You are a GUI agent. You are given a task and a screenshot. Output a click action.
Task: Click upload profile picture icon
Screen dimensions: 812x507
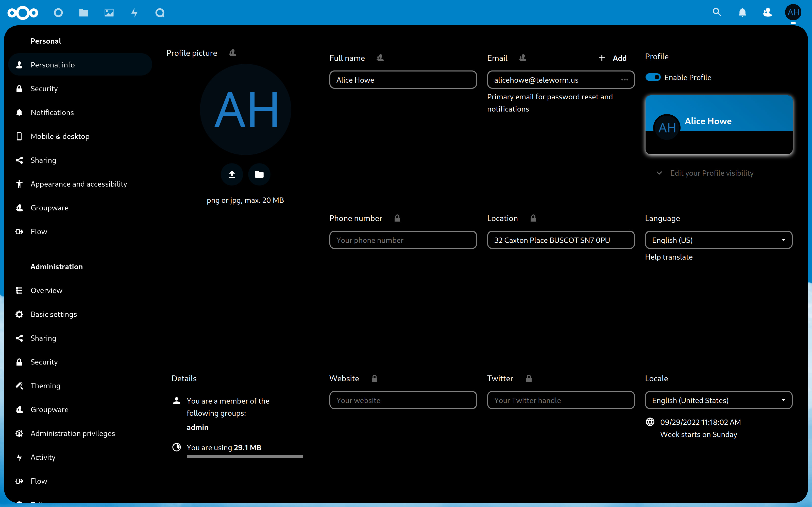coord(231,174)
